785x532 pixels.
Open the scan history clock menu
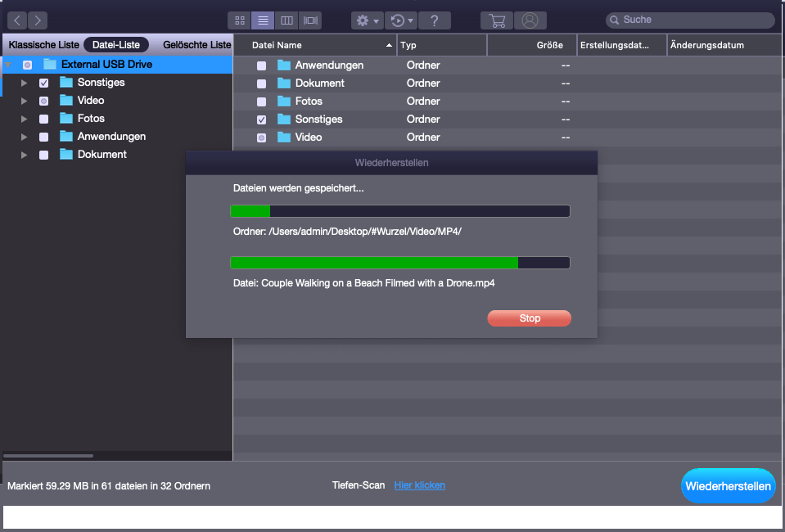click(401, 20)
